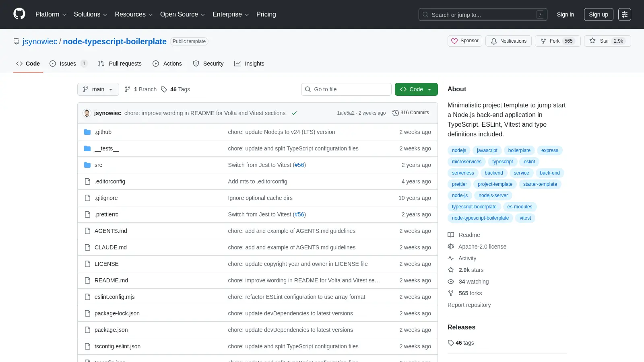
Task: Click the Go to file input
Action: 346,89
